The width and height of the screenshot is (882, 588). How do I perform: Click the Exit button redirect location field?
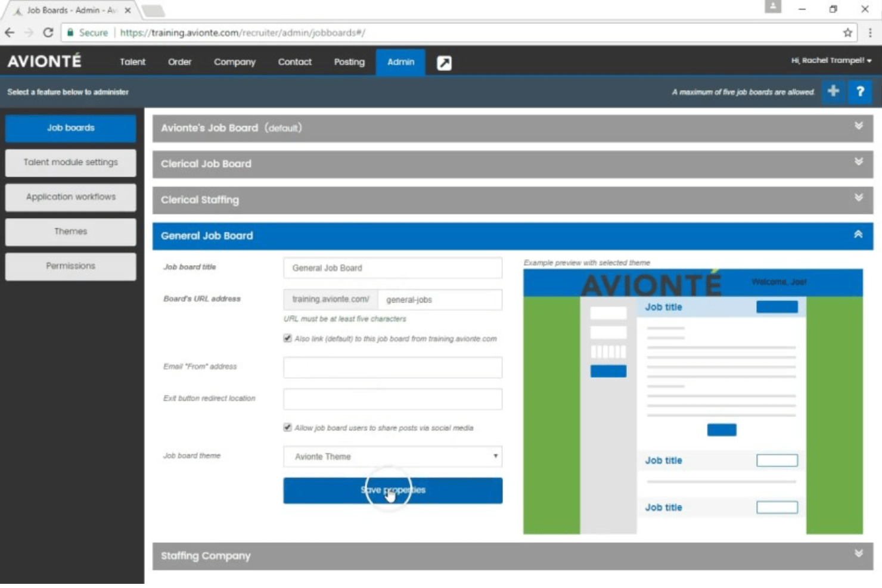[x=393, y=399]
